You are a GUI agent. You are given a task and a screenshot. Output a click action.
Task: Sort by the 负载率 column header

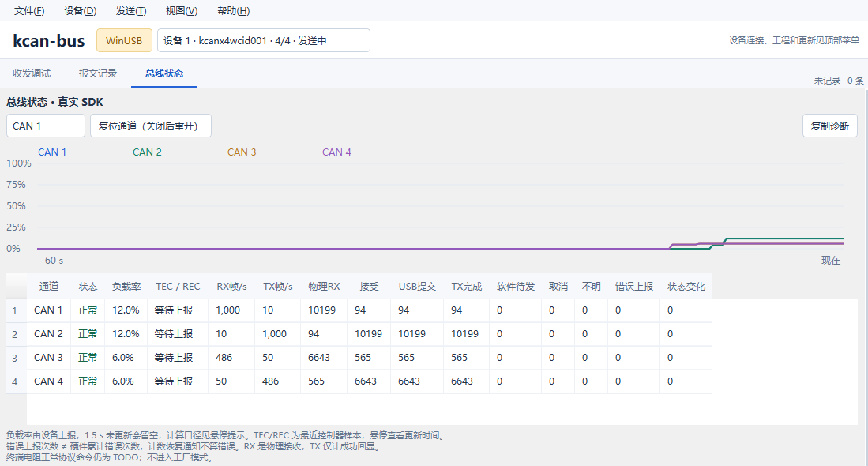click(126, 286)
